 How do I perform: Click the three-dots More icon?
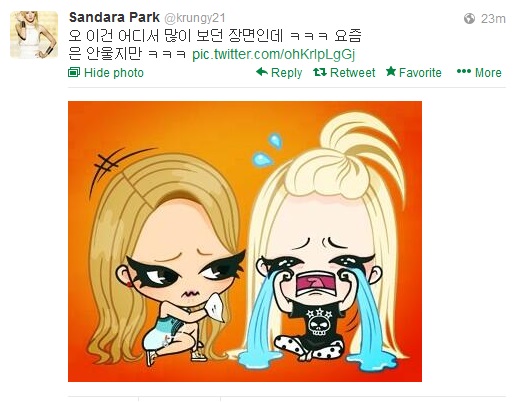point(464,71)
